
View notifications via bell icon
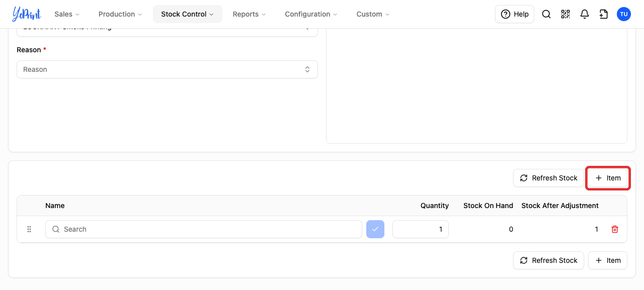click(x=585, y=14)
